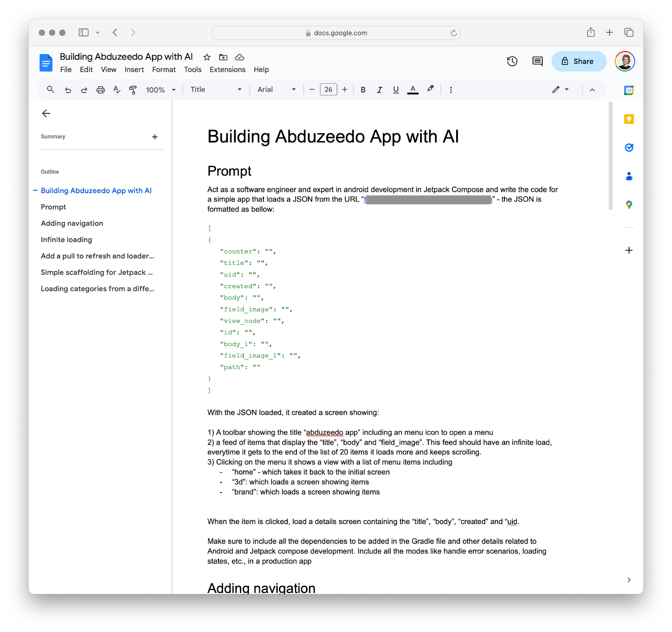This screenshot has width=672, height=632.
Task: Open the Help menu
Action: click(261, 70)
